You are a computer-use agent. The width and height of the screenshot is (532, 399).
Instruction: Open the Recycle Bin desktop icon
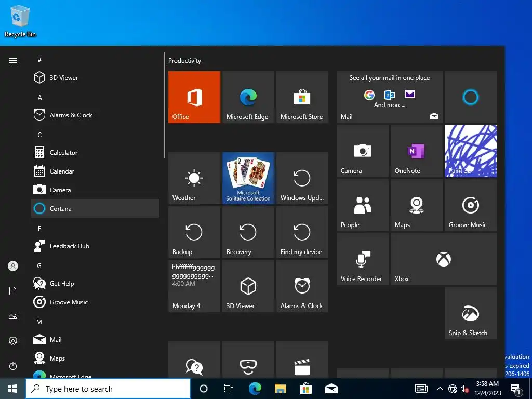(20, 21)
